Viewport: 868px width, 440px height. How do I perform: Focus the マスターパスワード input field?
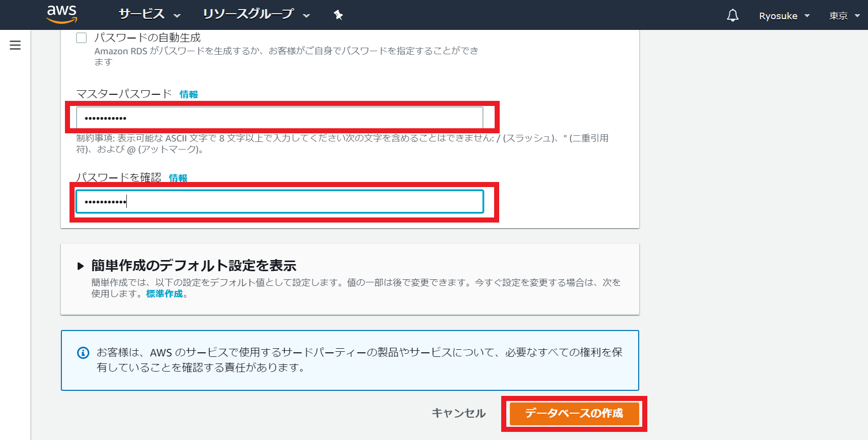[x=280, y=118]
